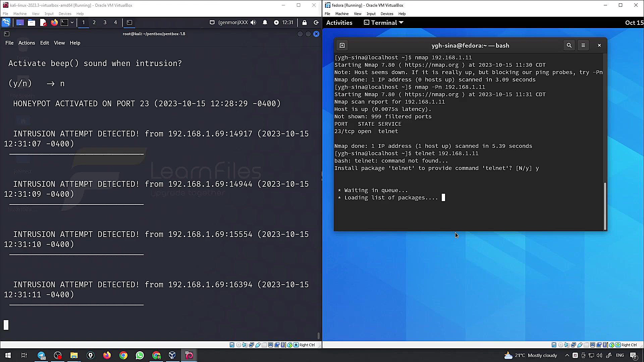644x362 pixels.
Task: Click network adapters icon in fedora status bar
Action: tap(573, 345)
